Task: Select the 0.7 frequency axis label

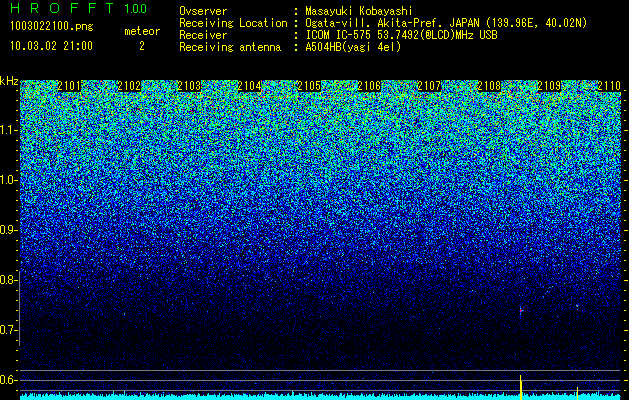Action: [x=7, y=330]
